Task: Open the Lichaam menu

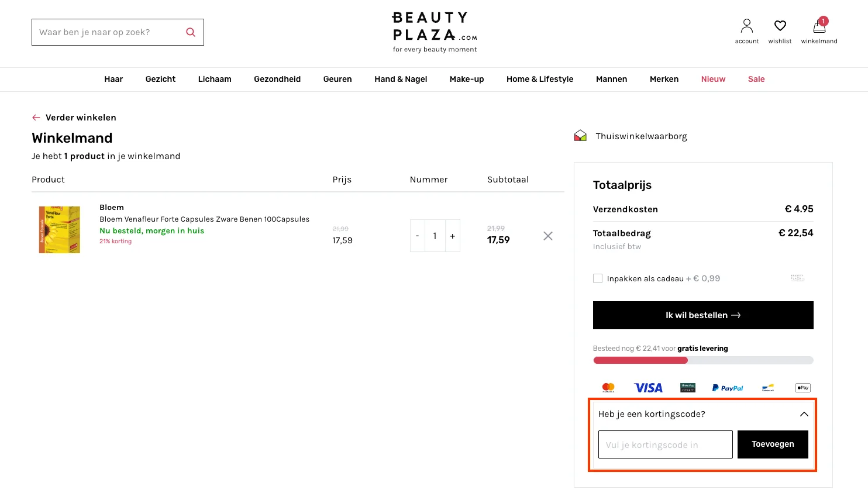Action: pyautogui.click(x=215, y=79)
